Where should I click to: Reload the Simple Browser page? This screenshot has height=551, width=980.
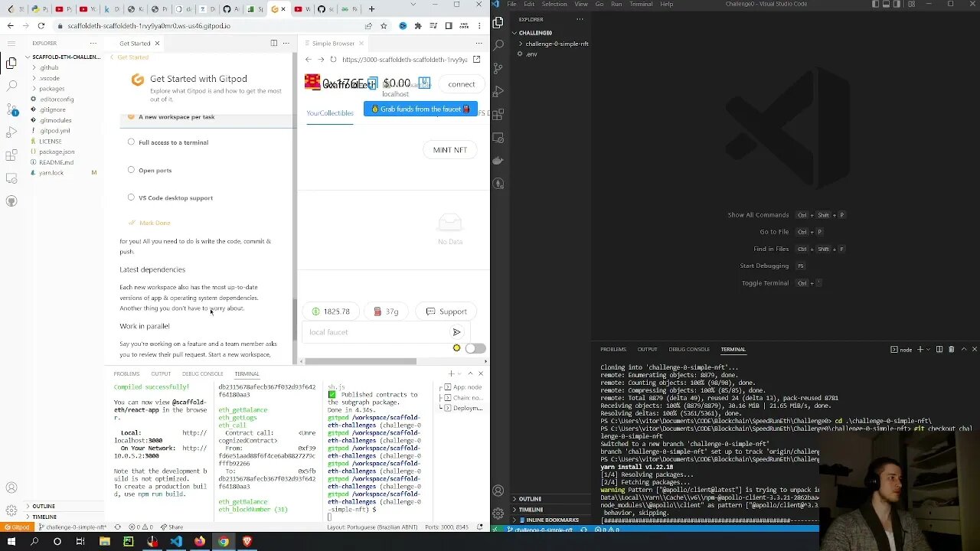333,59
